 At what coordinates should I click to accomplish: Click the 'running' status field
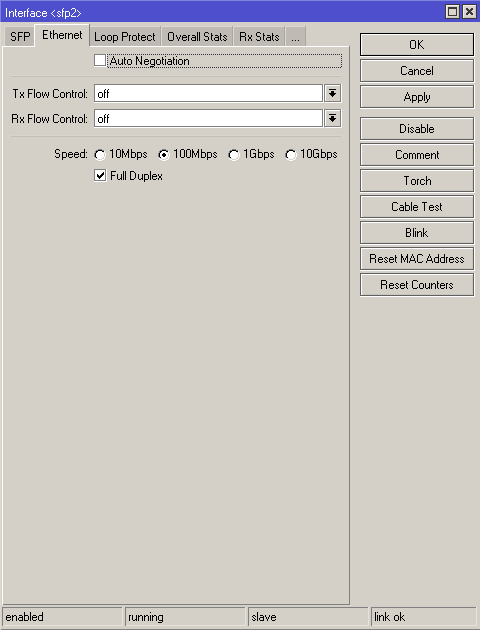click(185, 617)
